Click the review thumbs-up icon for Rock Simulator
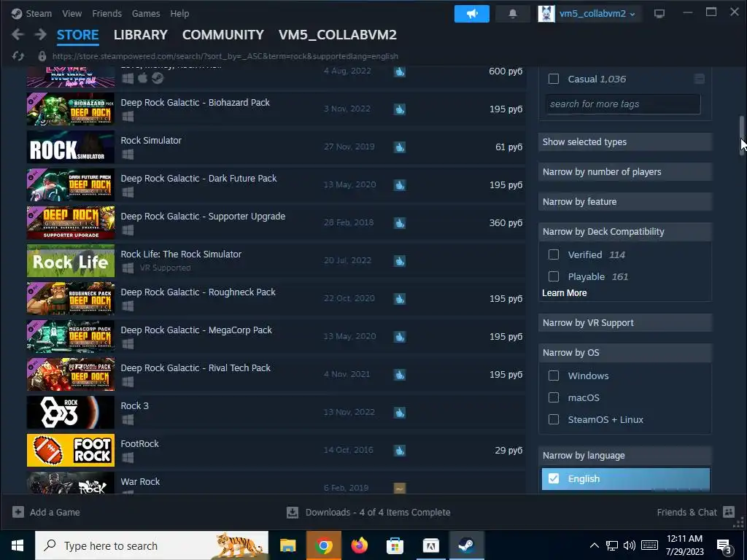This screenshot has width=747, height=560. 400,147
